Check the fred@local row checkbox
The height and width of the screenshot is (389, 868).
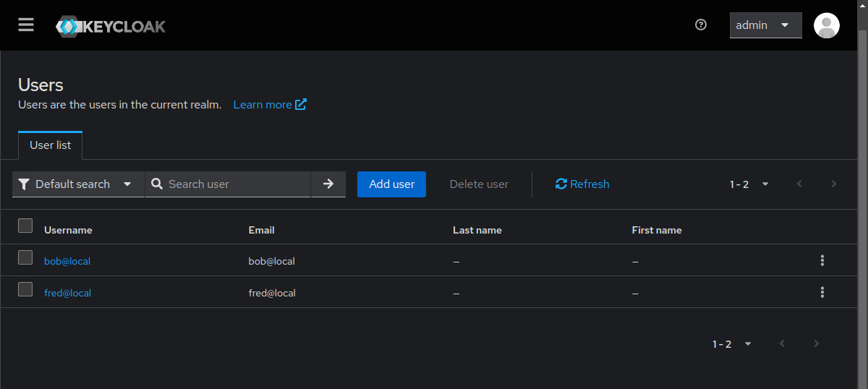[x=25, y=290]
